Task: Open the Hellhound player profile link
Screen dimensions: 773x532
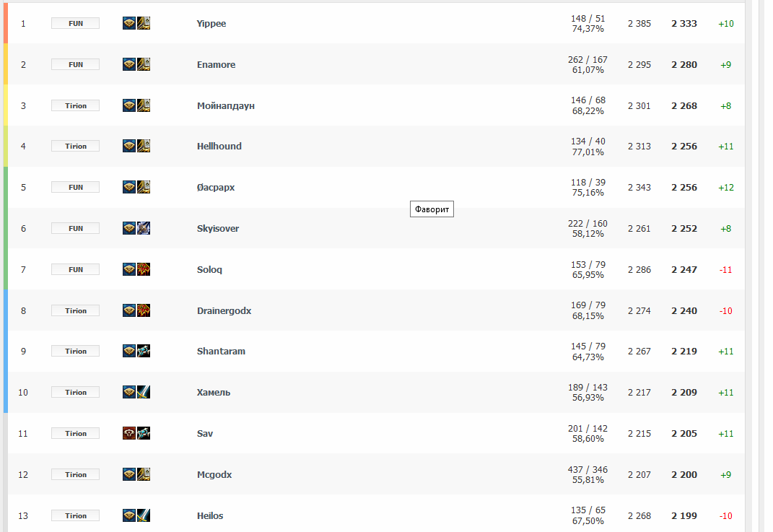Action: 219,146
